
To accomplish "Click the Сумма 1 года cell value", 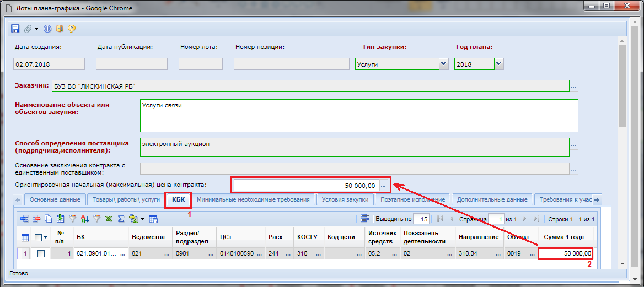I will tap(566, 253).
